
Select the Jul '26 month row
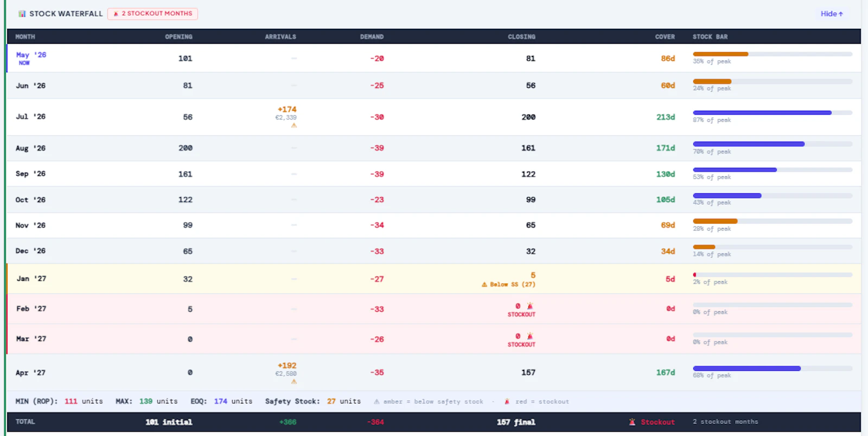click(433, 117)
